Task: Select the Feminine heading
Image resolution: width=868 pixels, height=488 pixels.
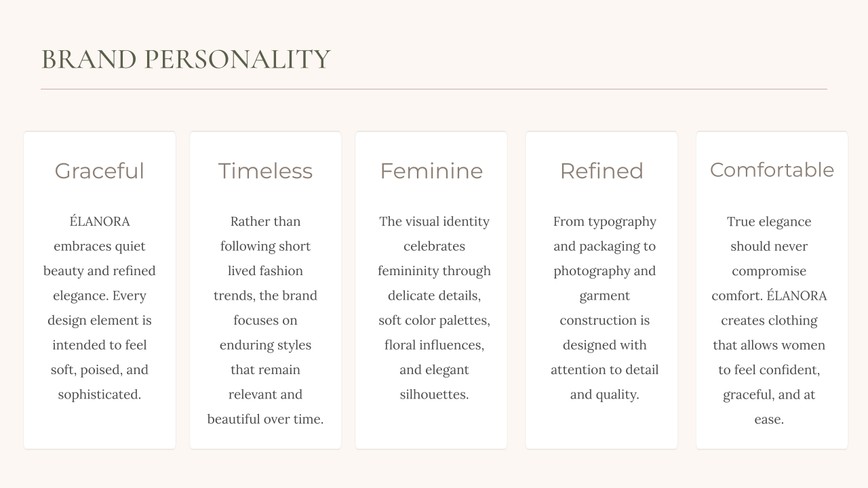Action: coord(431,171)
